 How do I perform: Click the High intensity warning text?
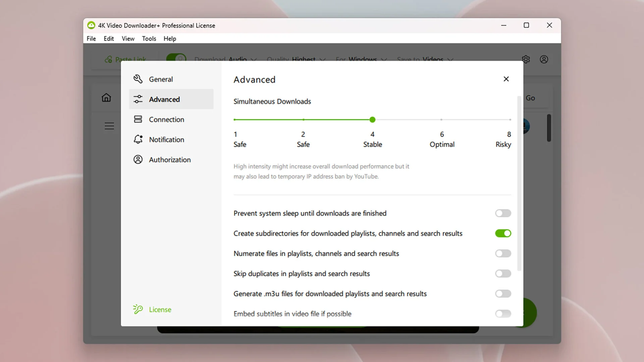[x=321, y=171]
